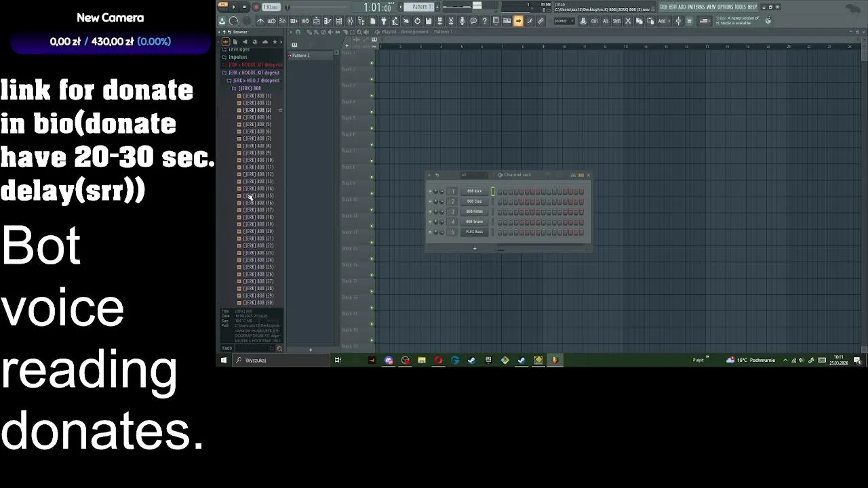Mute the 808 HiHat channel LED
Viewport: 868px width, 488px height.
[430, 211]
